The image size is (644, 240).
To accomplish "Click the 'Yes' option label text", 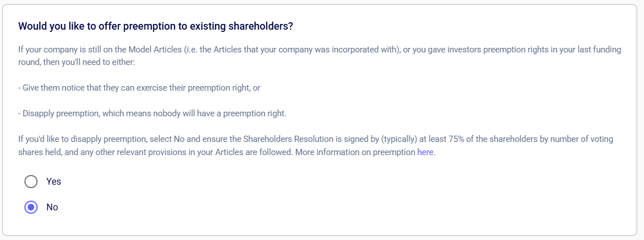I will click(x=53, y=181).
